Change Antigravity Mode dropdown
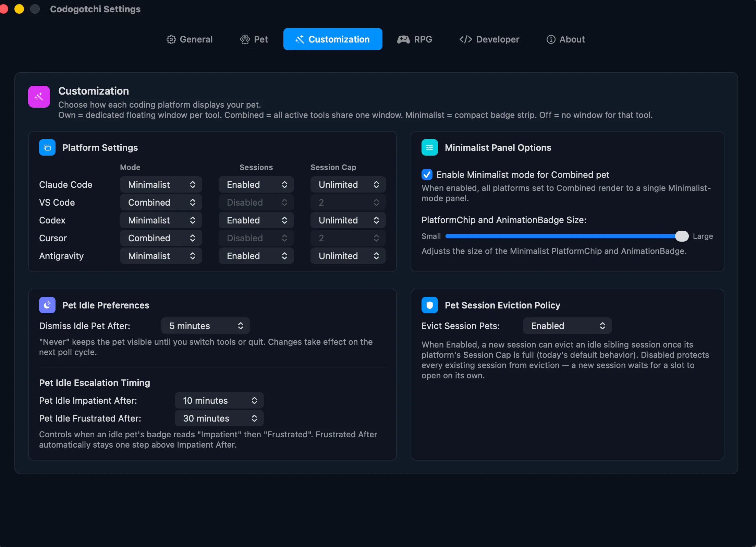The height and width of the screenshot is (547, 756). click(161, 256)
